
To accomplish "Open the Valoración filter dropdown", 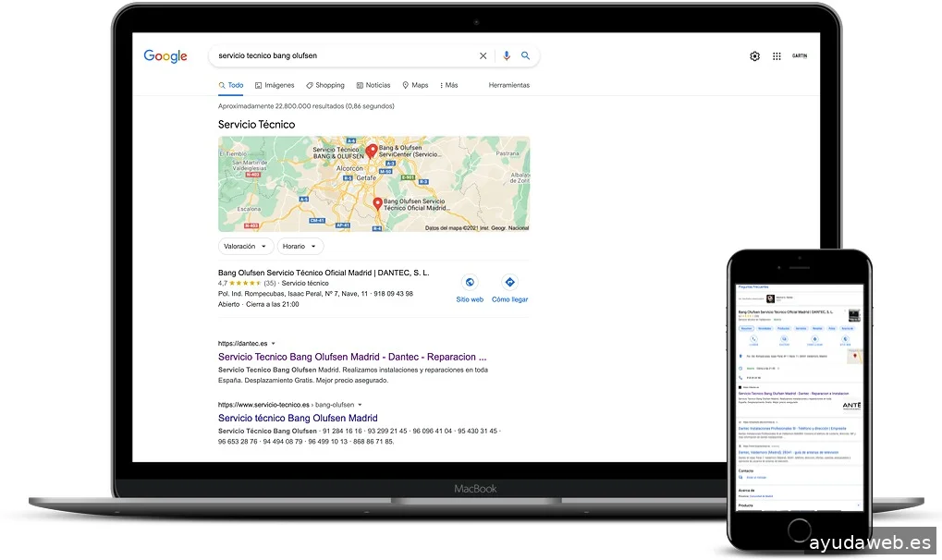I will [246, 247].
